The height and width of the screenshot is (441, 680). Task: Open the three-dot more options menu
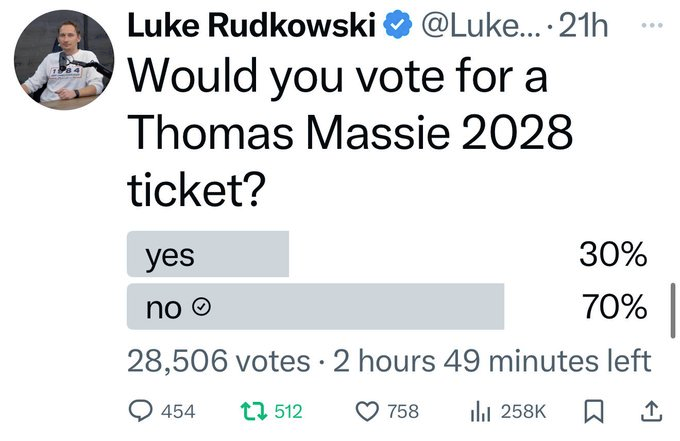[651, 22]
